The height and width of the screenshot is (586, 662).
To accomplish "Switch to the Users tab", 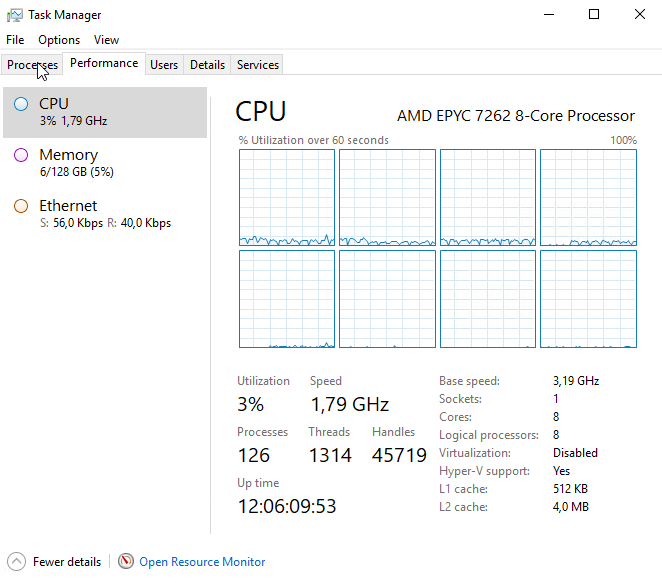I will 164,65.
